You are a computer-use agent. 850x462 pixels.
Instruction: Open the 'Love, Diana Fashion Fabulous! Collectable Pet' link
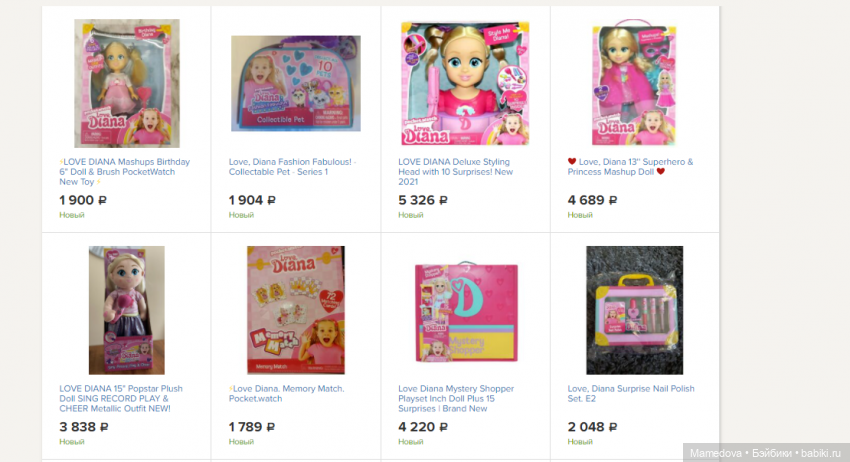click(x=292, y=166)
